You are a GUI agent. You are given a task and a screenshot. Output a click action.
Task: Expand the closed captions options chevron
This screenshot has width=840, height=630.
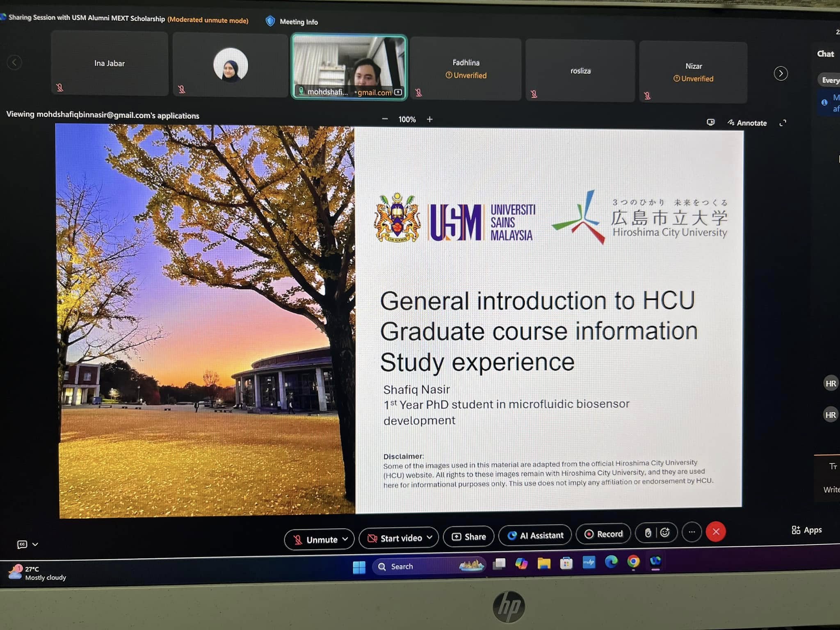tap(35, 544)
